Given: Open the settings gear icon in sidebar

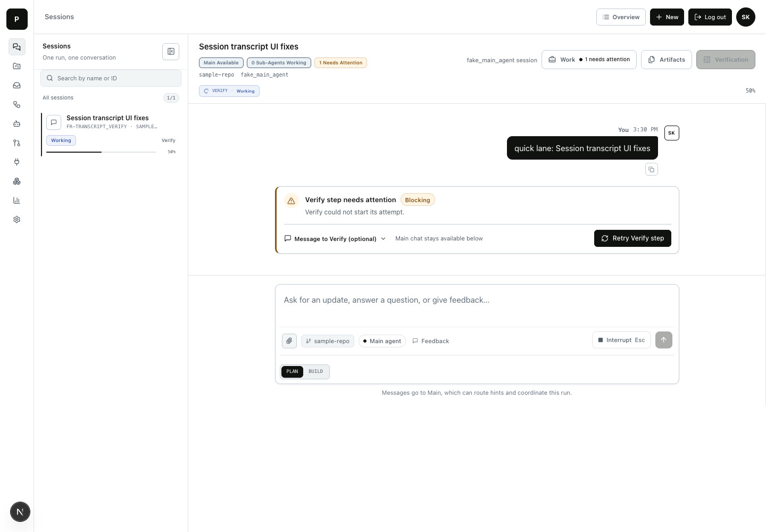Looking at the screenshot, I should tap(17, 219).
